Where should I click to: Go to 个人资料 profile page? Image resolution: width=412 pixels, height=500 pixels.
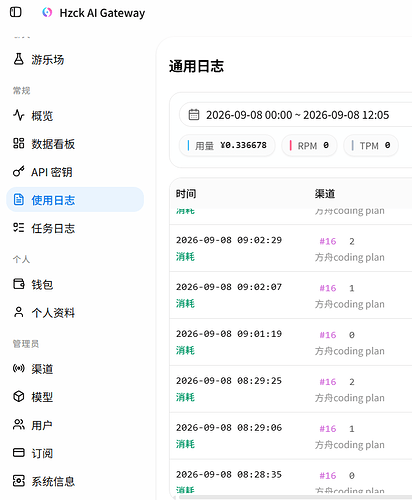[75, 313]
